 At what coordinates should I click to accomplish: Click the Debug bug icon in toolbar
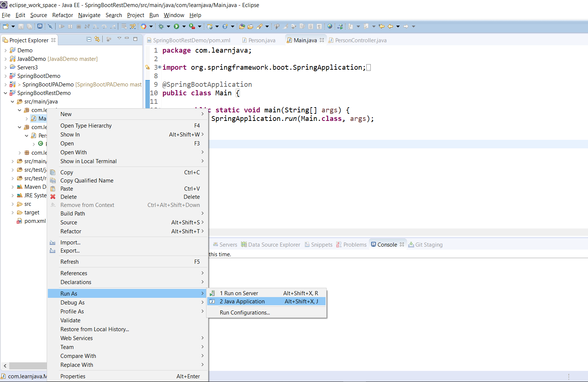161,26
